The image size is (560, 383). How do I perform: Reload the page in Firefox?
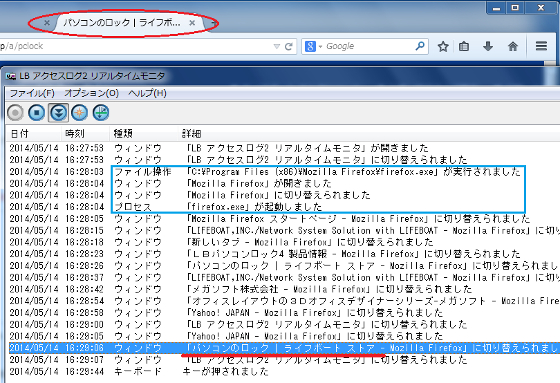click(289, 46)
